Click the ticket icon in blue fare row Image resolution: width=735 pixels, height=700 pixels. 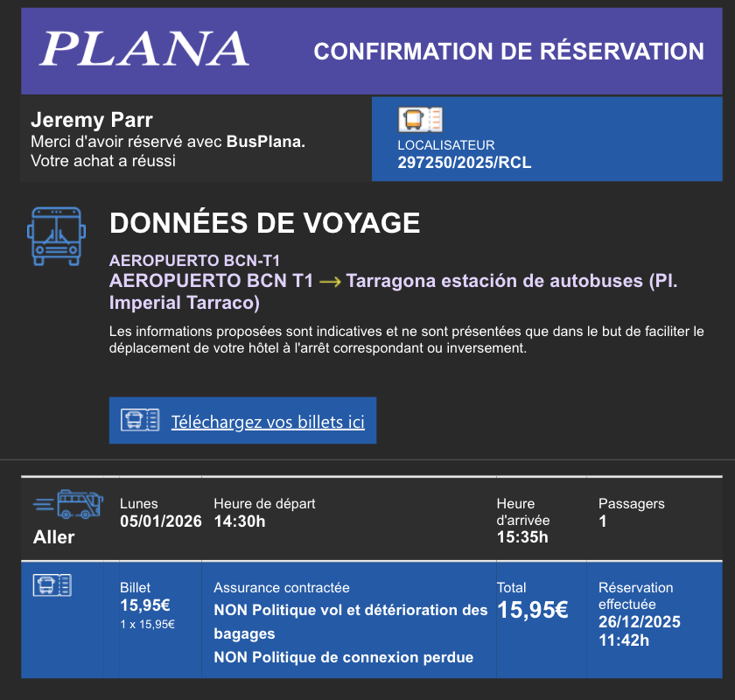52,585
